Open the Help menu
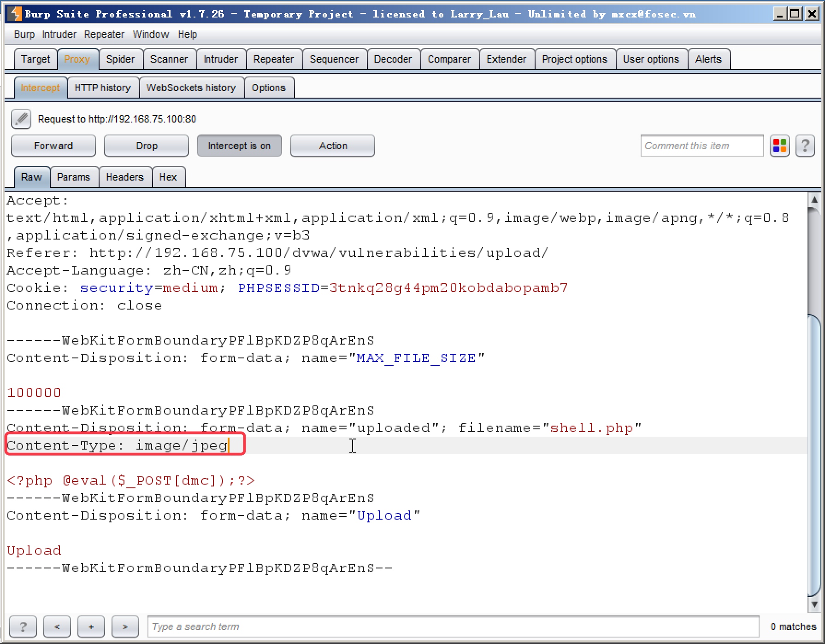 pyautogui.click(x=188, y=35)
